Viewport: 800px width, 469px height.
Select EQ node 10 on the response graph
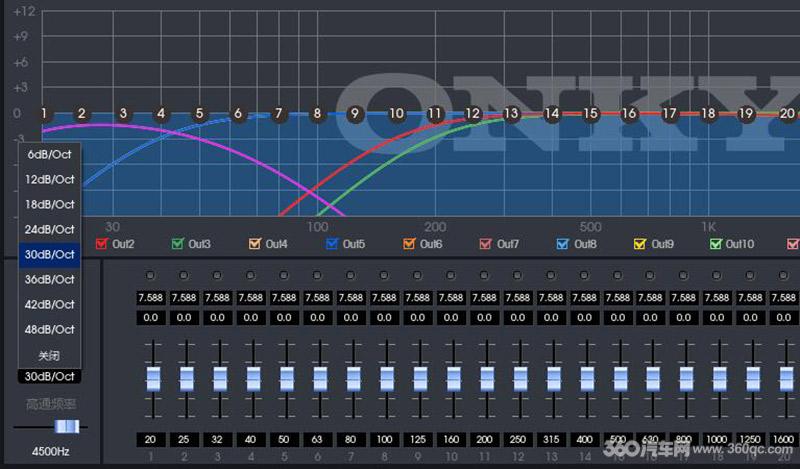point(396,113)
